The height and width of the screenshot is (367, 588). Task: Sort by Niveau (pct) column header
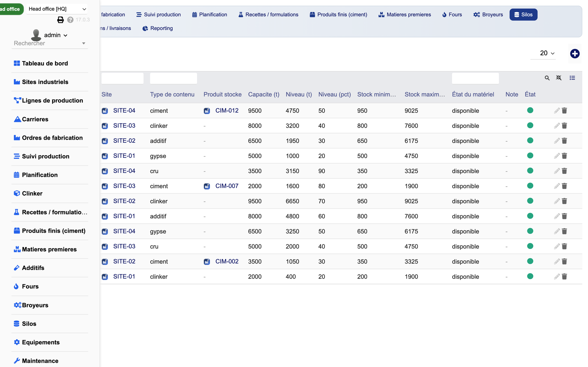334,94
